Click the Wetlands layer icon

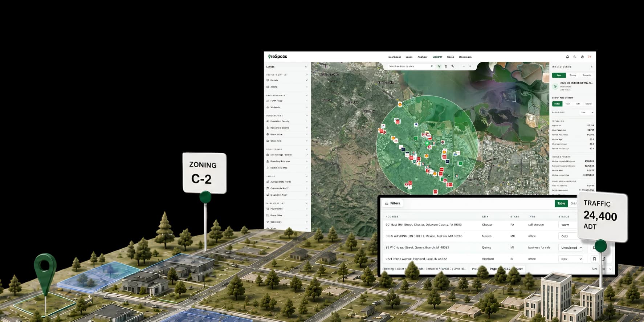(x=268, y=107)
